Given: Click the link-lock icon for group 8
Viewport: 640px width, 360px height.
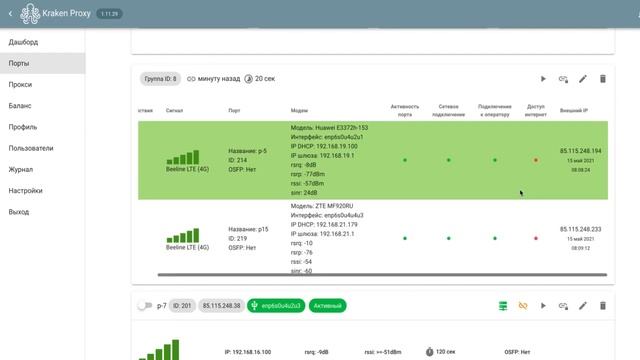Looking at the screenshot, I should pyautogui.click(x=563, y=79).
